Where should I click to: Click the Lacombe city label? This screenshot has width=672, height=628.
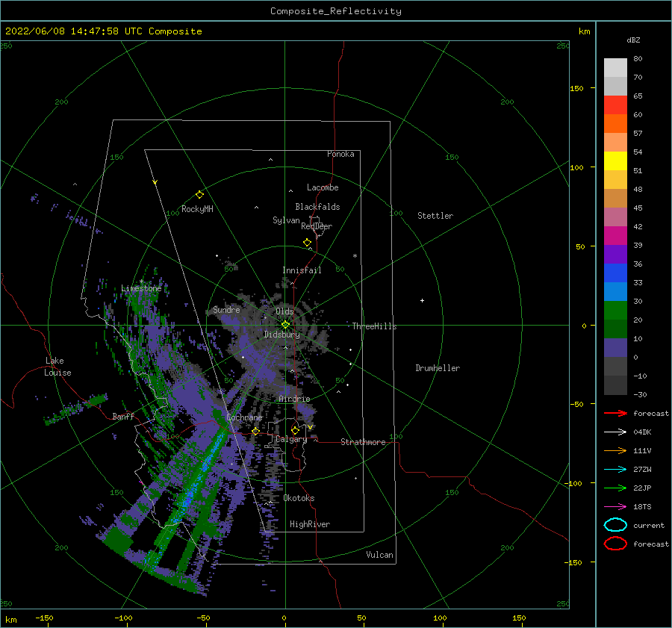[x=323, y=187]
